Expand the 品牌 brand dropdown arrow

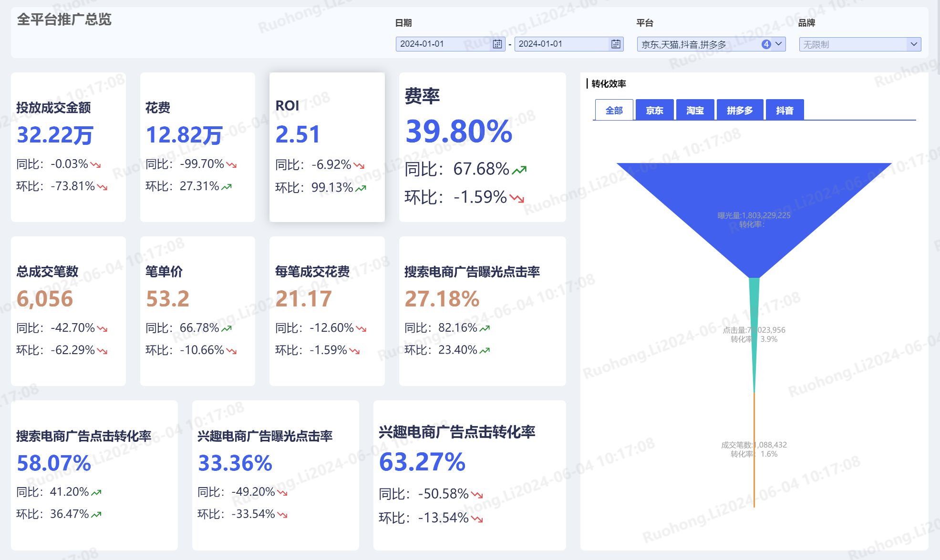pyautogui.click(x=914, y=44)
